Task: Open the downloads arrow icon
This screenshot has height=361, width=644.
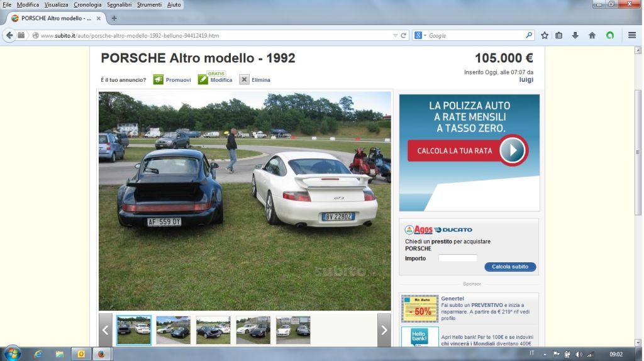Action: pyautogui.click(x=575, y=35)
